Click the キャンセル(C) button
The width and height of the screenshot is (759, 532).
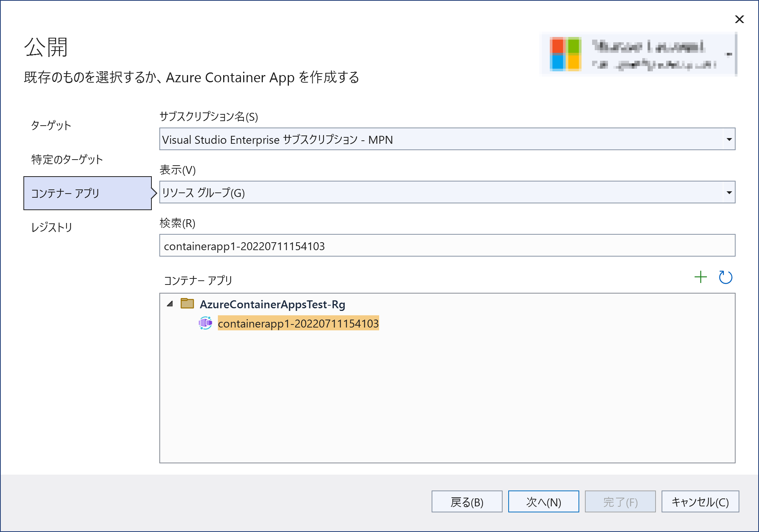(x=700, y=501)
